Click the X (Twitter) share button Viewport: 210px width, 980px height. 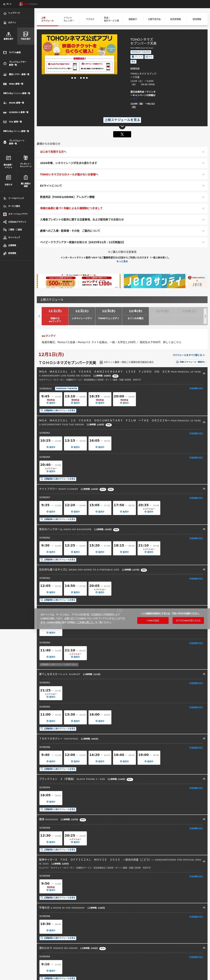pos(122,134)
